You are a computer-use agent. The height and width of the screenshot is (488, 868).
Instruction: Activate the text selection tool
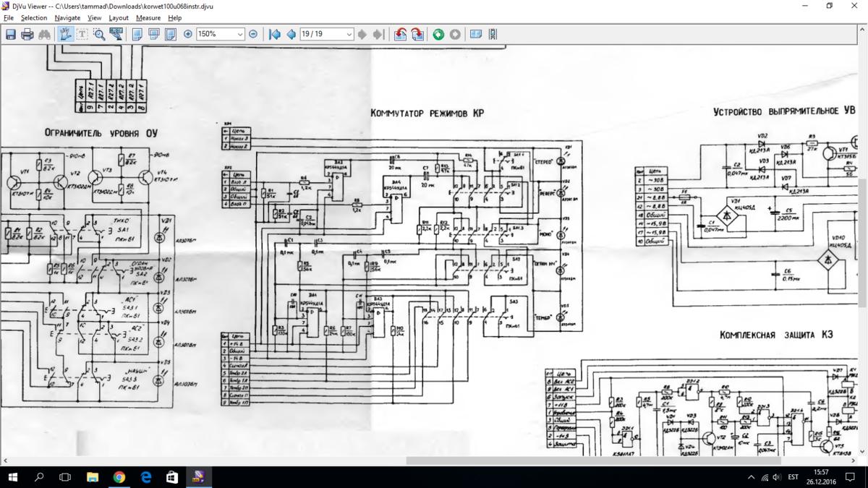[x=82, y=34]
